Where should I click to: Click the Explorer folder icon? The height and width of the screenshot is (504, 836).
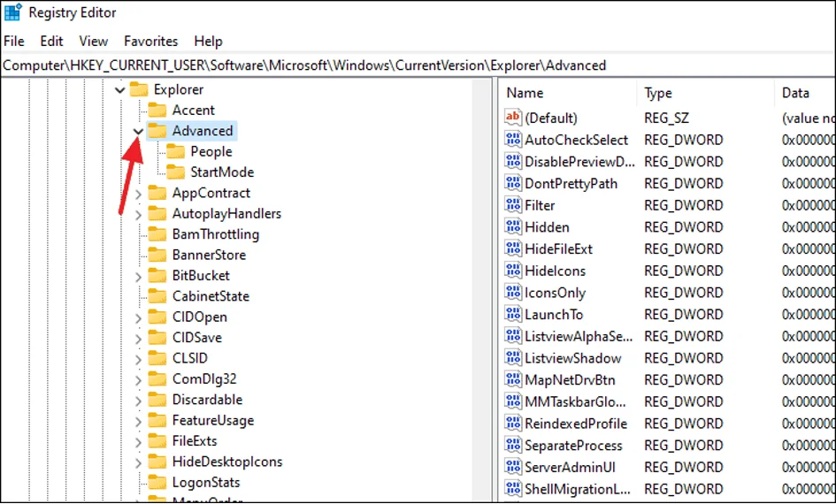point(139,89)
